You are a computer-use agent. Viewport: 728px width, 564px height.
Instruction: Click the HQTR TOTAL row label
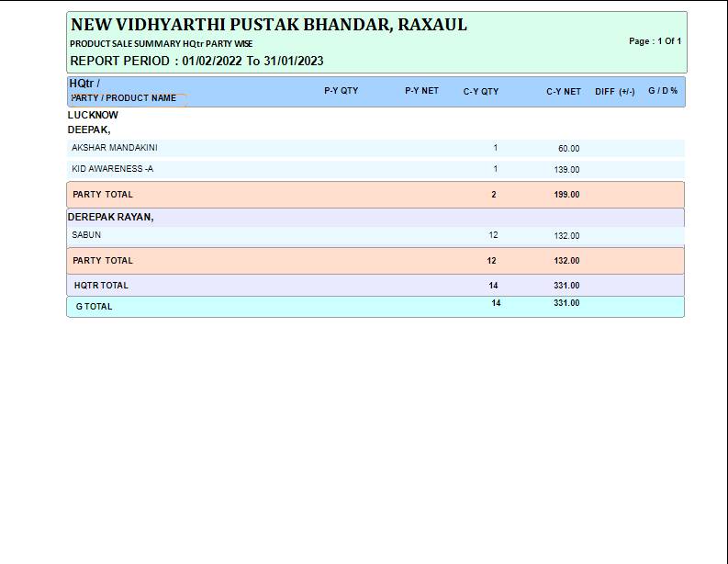click(101, 286)
